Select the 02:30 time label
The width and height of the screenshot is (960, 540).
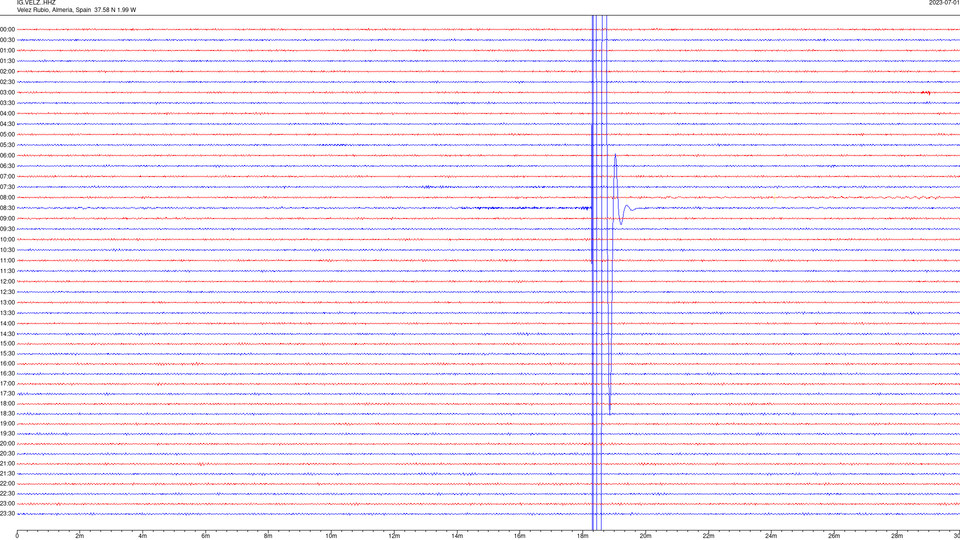coord(7,82)
